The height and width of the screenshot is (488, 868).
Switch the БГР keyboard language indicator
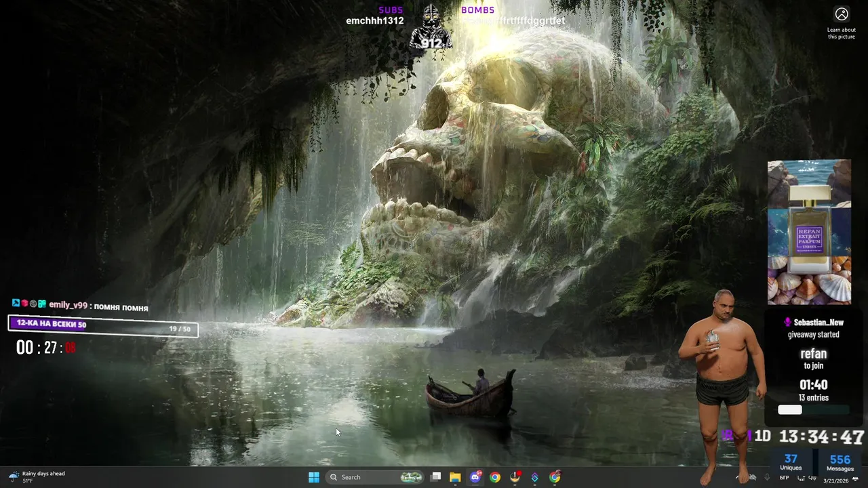point(785,478)
